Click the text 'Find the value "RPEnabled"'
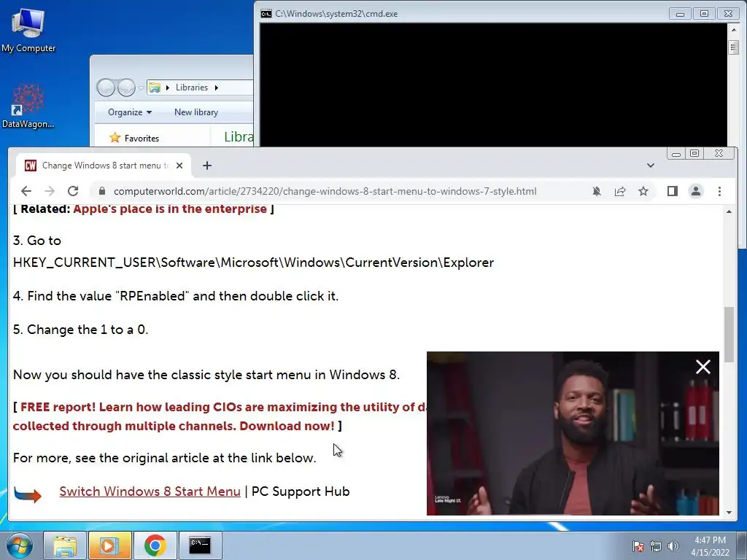This screenshot has height=560, width=747. click(x=108, y=296)
